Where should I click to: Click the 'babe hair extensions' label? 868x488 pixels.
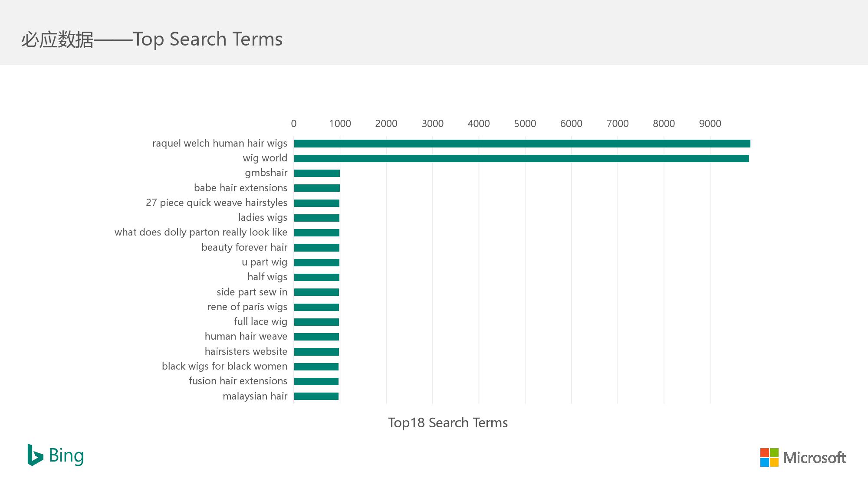[x=240, y=188]
